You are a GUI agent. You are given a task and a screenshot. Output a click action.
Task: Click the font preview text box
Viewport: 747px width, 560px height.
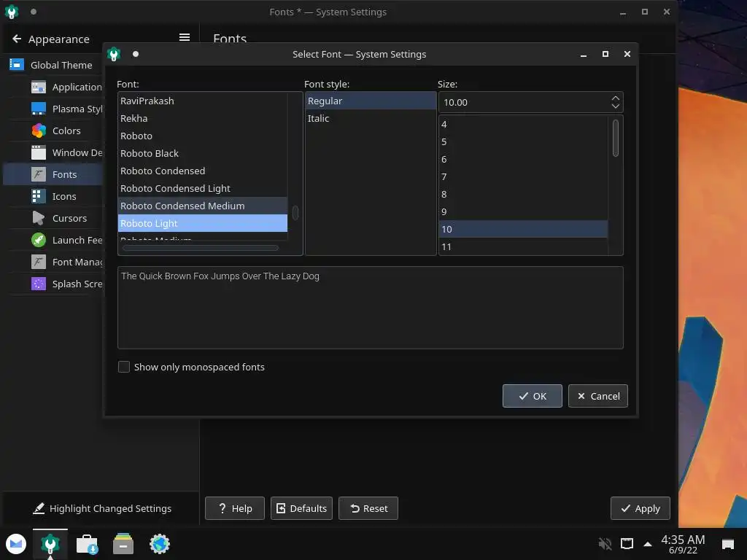click(x=370, y=308)
